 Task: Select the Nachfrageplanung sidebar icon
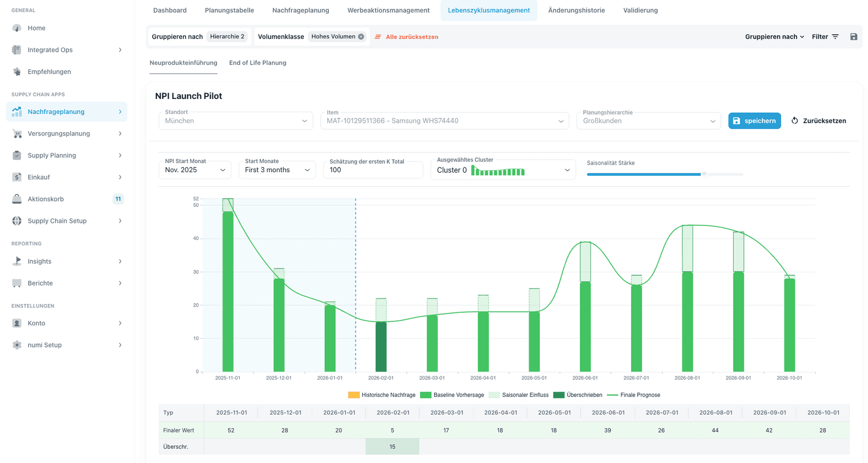[x=17, y=112]
